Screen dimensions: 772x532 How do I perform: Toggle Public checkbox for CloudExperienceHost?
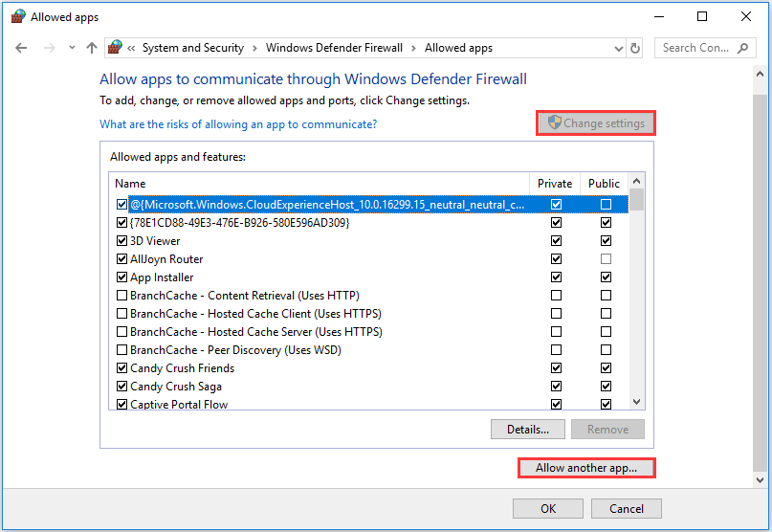607,205
